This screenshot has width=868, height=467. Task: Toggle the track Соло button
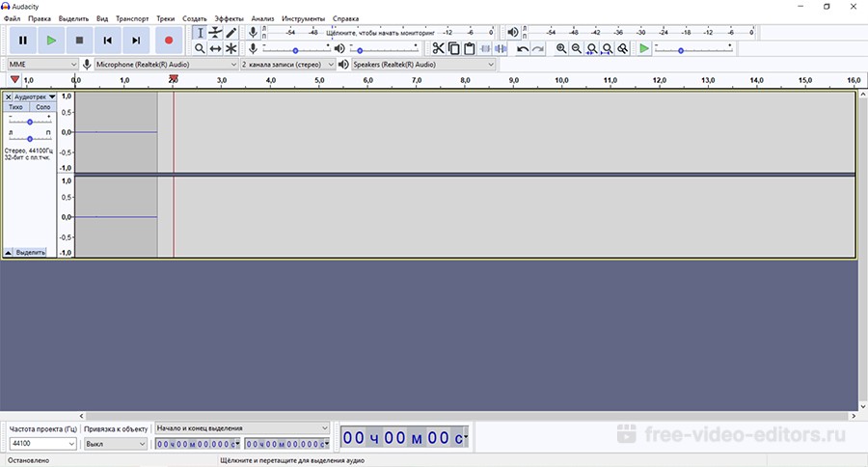pos(42,107)
